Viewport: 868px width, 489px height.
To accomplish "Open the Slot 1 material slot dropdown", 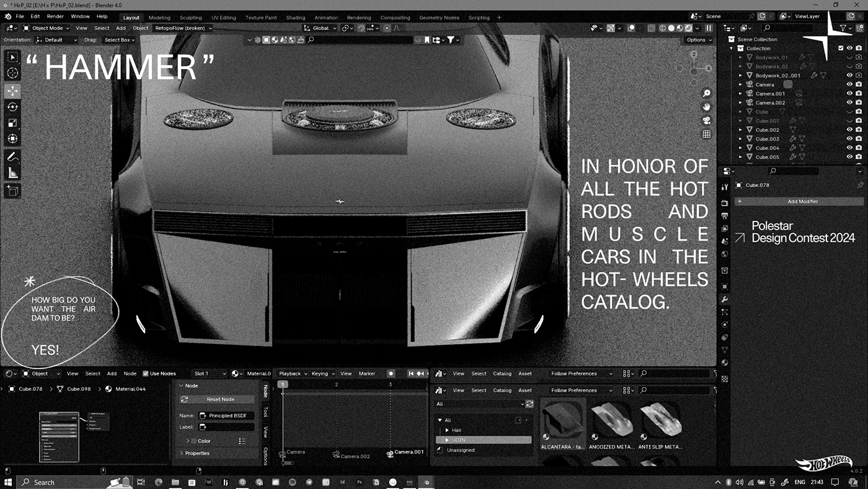I will click(209, 374).
